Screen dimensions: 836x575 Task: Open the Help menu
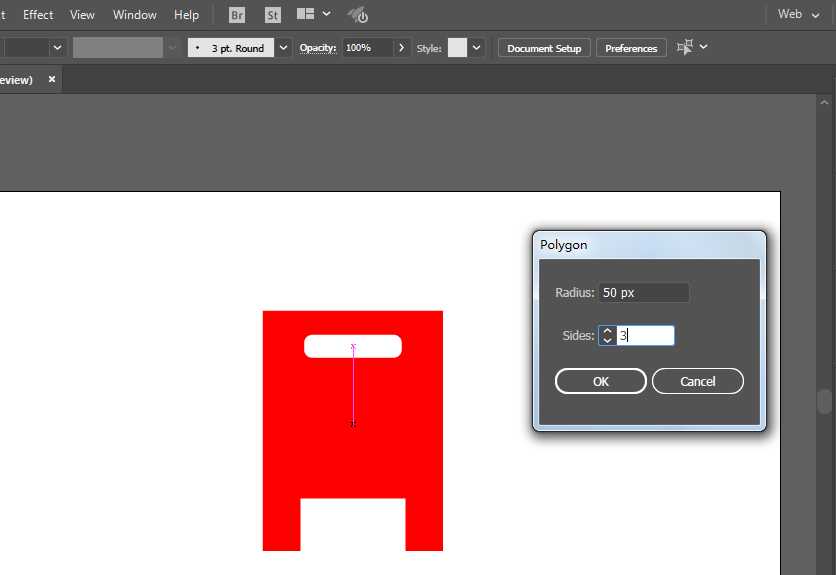tap(186, 15)
